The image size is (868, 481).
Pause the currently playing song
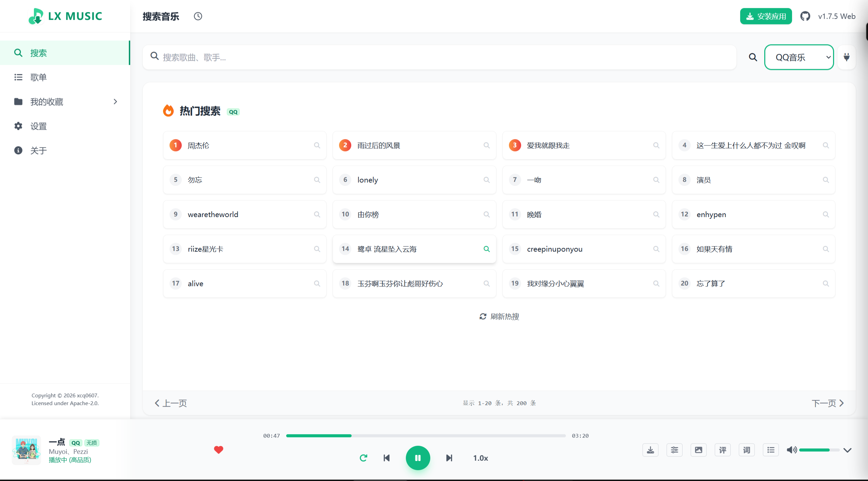[418, 458]
